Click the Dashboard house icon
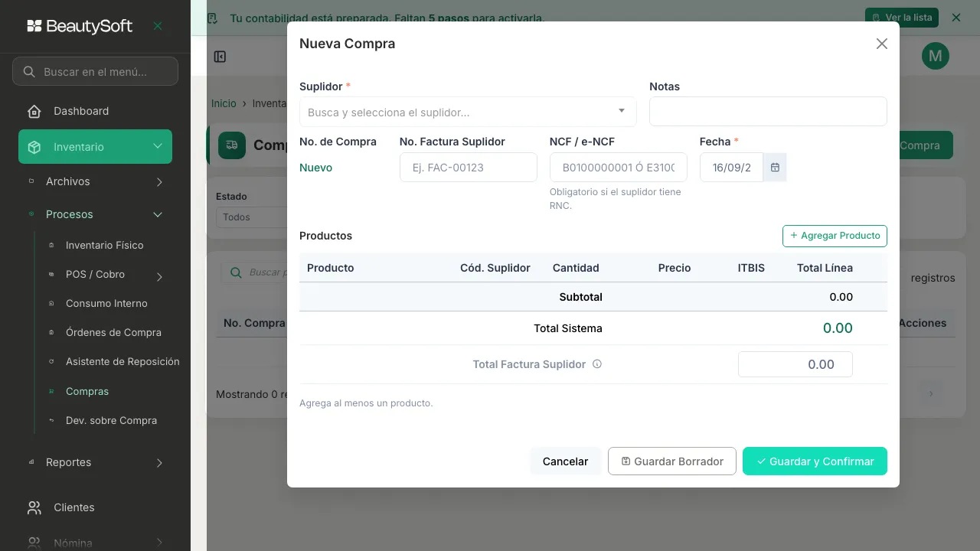Screen dimensions: 980x551 (34, 111)
